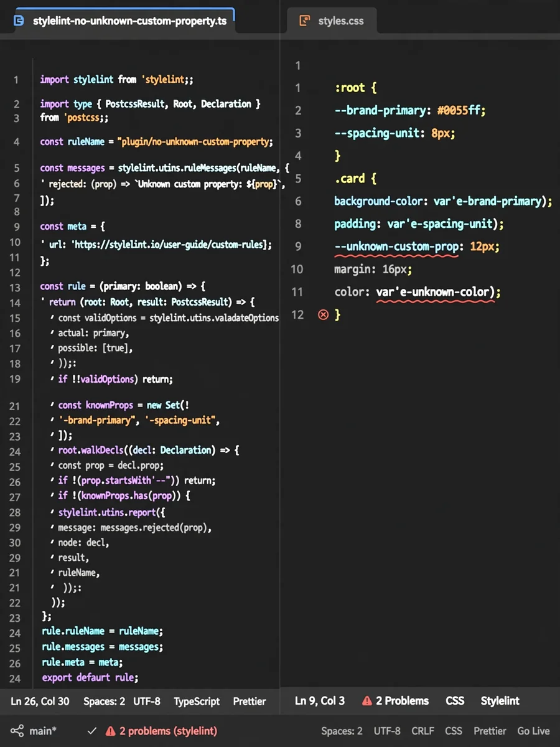Click warning icon beside 2 problems (stylelint)

pos(110,731)
